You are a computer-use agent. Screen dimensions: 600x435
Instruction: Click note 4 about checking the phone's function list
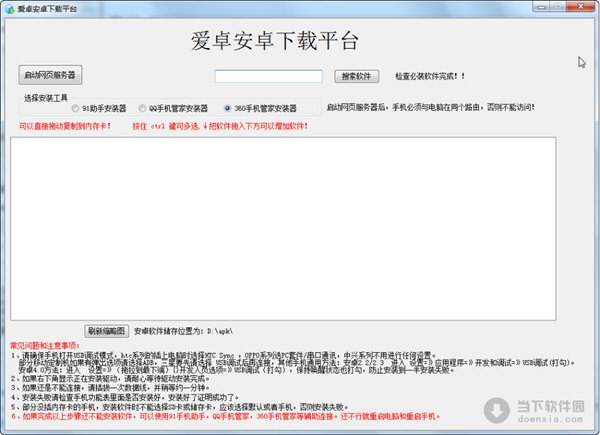click(125, 398)
